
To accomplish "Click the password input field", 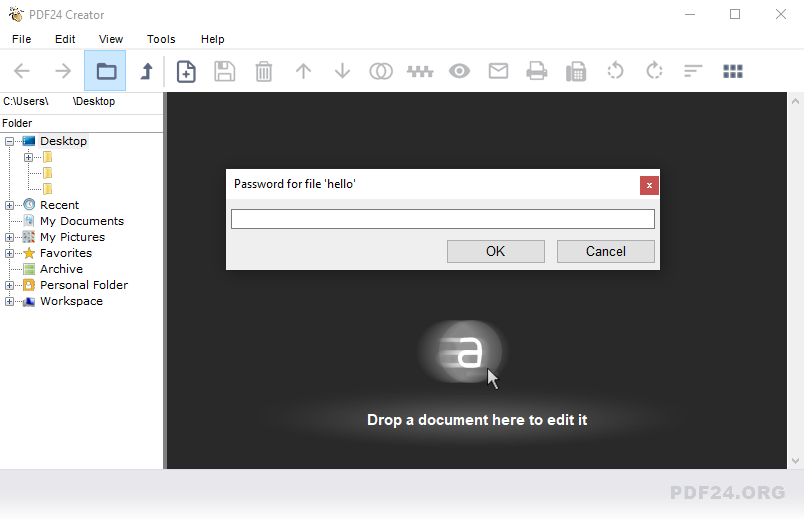I will click(x=443, y=219).
